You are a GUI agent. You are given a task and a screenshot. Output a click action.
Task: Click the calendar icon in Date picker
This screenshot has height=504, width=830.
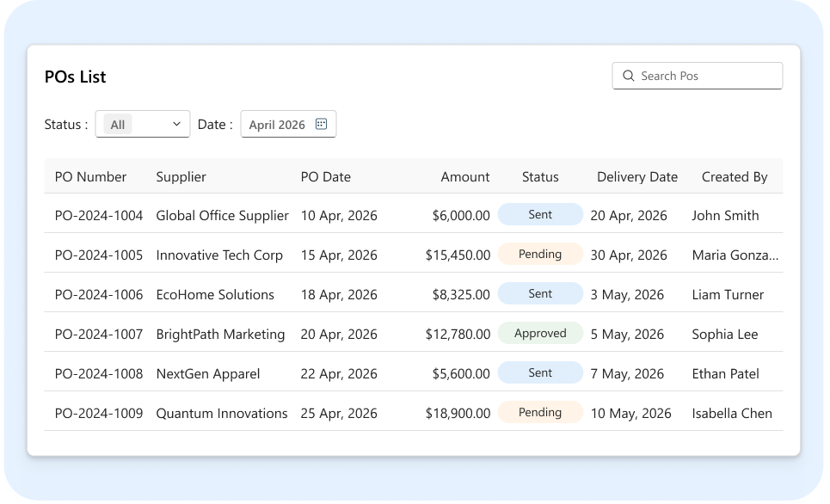click(x=321, y=124)
